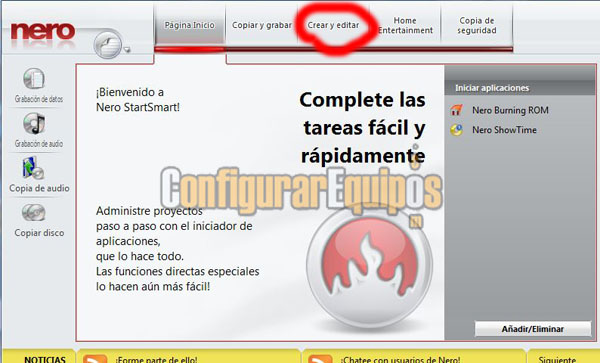Click the Añadir/Eliminar button
Image resolution: width=600 pixels, height=363 pixels.
point(533,329)
